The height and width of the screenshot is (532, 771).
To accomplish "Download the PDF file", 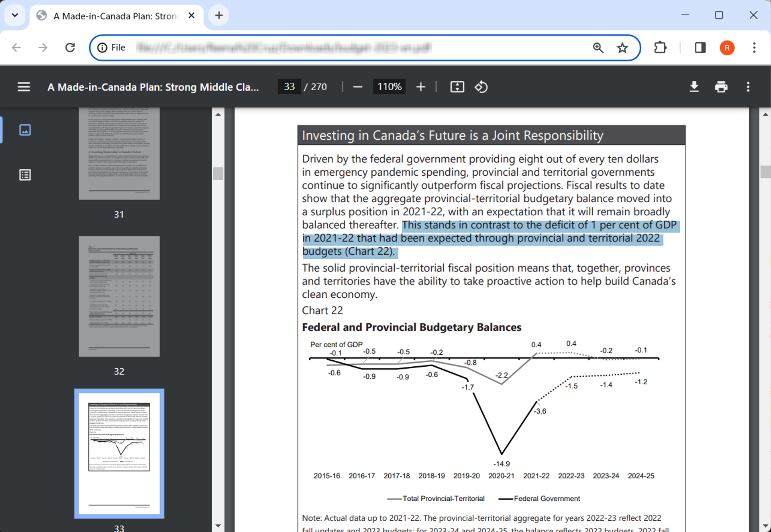I will click(694, 87).
